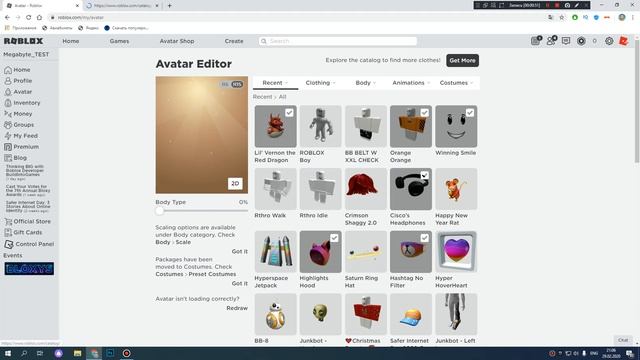The height and width of the screenshot is (360, 640).
Task: Open Home in the top navigation
Action: pos(71,41)
